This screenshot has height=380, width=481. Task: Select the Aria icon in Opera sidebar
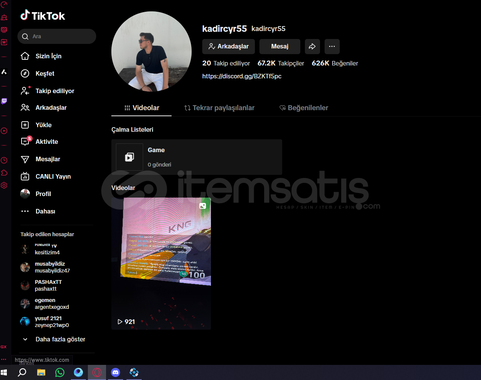point(4,72)
